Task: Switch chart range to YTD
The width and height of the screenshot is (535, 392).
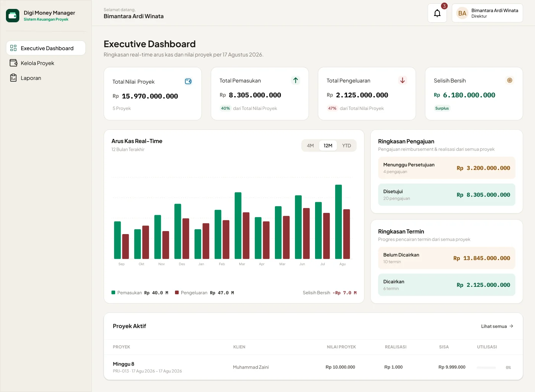Action: [346, 146]
